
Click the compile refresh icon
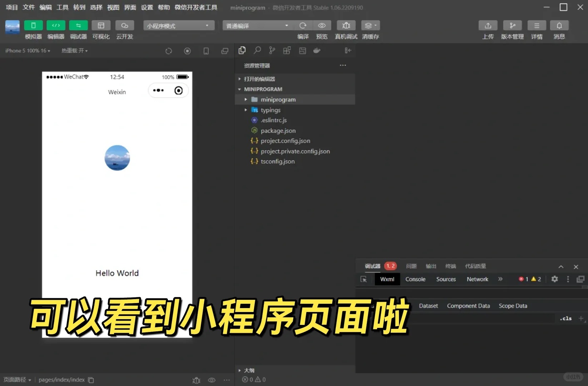coord(303,25)
